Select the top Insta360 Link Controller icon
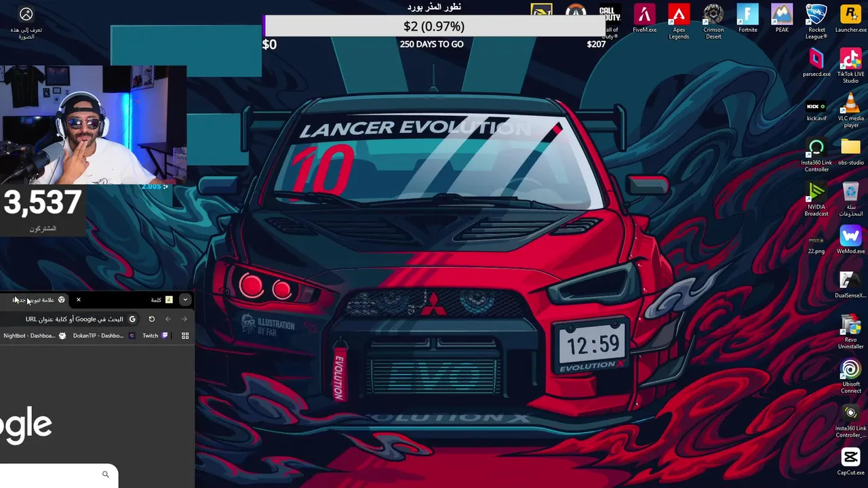Image resolution: width=868 pixels, height=488 pixels. pyautogui.click(x=816, y=155)
